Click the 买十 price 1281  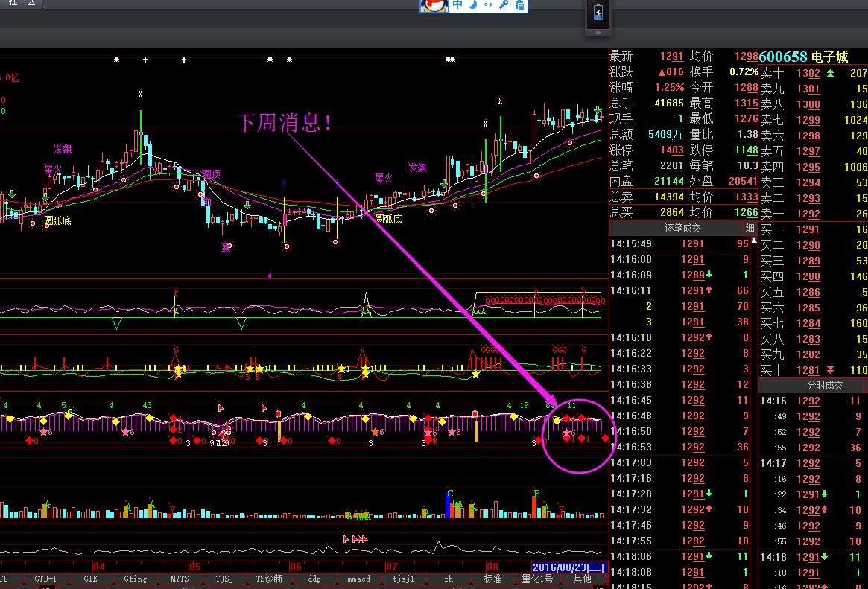(x=808, y=370)
